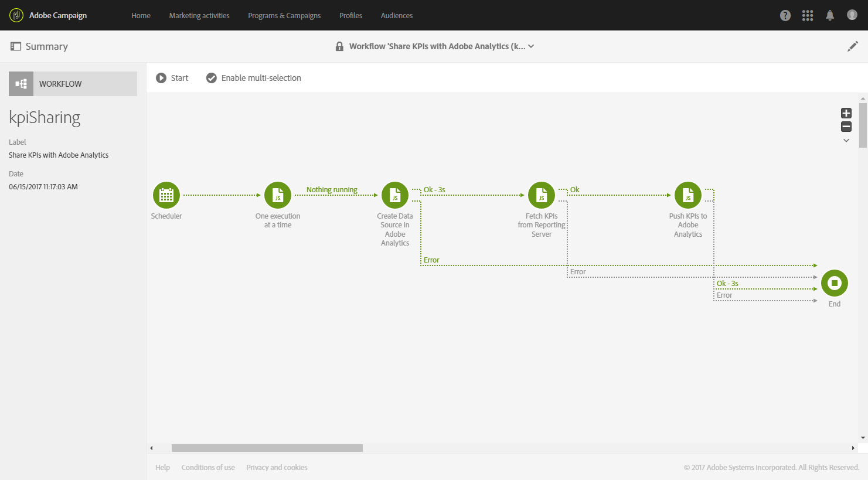868x480 pixels.
Task: Click the 'Push KPIs to Adobe Analytics' caption
Action: click(x=688, y=225)
